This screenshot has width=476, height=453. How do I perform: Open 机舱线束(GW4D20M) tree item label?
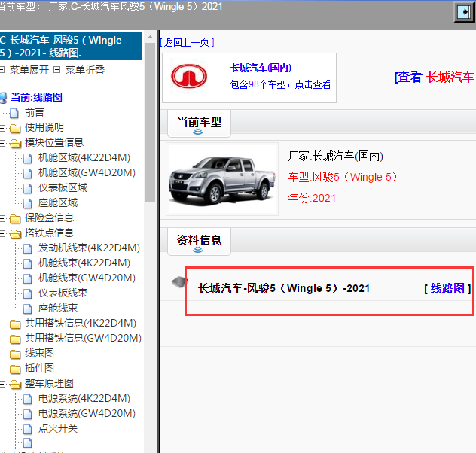point(87,278)
